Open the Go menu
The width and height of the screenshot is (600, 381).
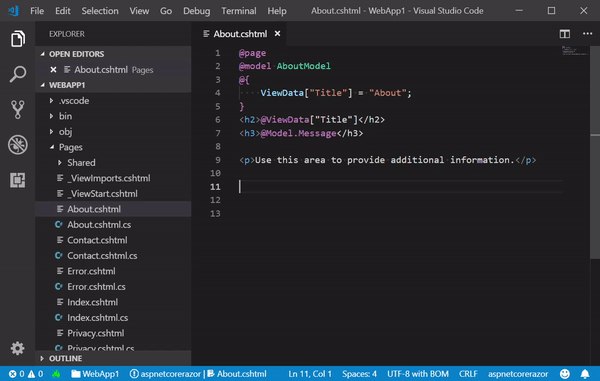pos(166,11)
